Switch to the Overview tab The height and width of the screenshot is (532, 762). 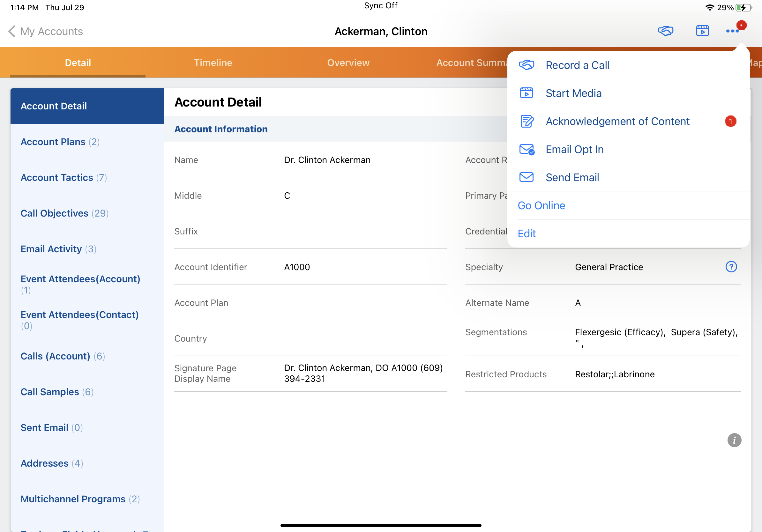coord(348,63)
